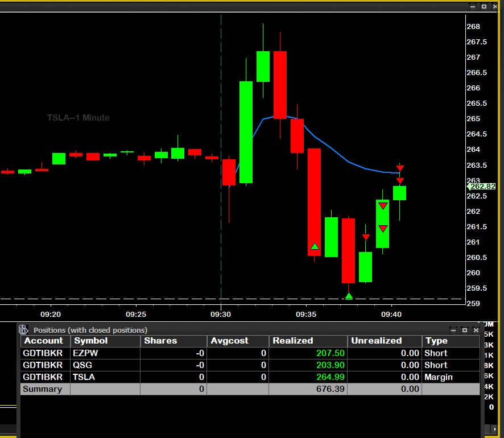Select the TSLA symbol cell
The width and height of the screenshot is (504, 438).
(x=105, y=377)
